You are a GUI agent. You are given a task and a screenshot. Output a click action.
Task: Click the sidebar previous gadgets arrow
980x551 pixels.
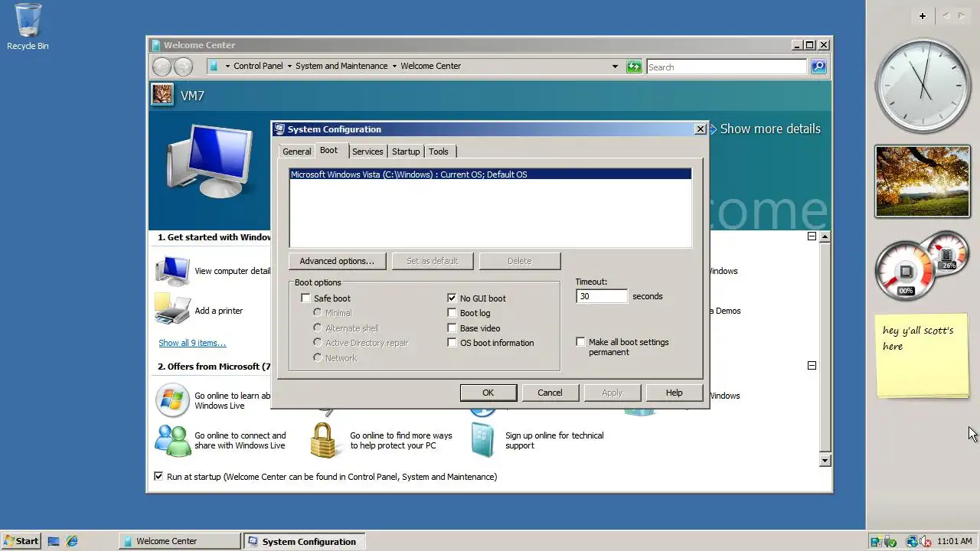point(946,16)
